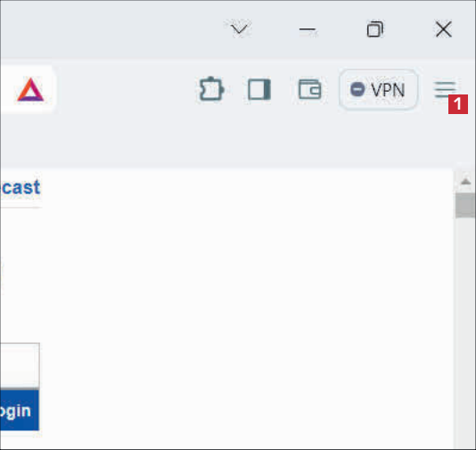Open the blue link ending in "cast"
476x450 pixels.
[20, 188]
